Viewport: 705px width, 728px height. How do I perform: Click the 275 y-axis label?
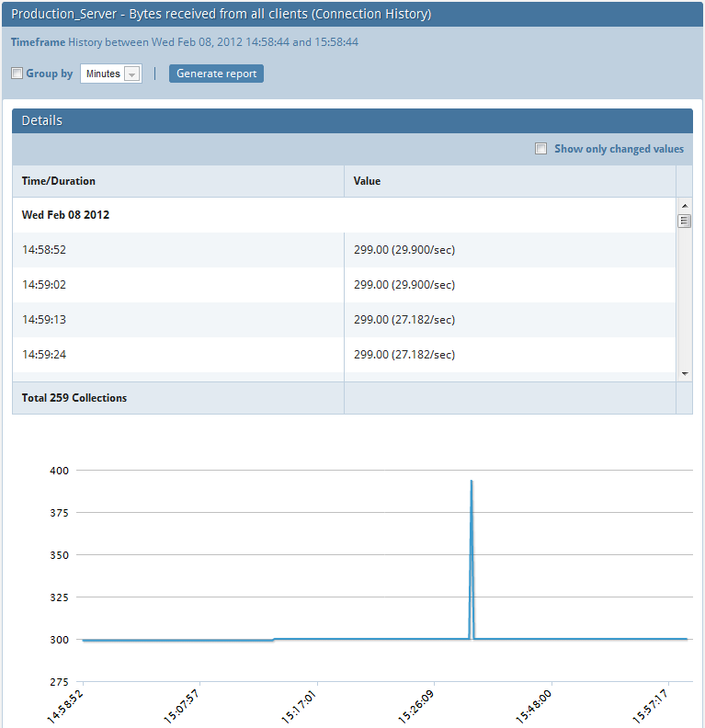click(60, 682)
